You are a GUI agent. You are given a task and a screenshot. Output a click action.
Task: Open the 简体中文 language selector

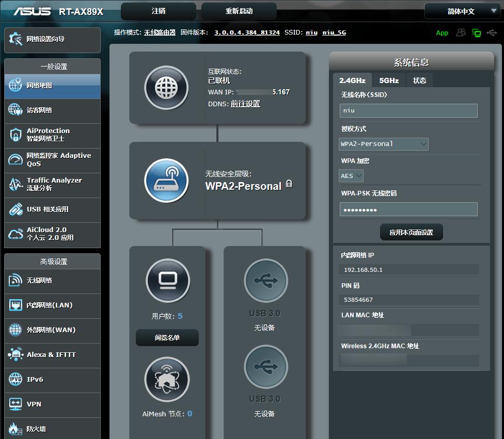462,11
